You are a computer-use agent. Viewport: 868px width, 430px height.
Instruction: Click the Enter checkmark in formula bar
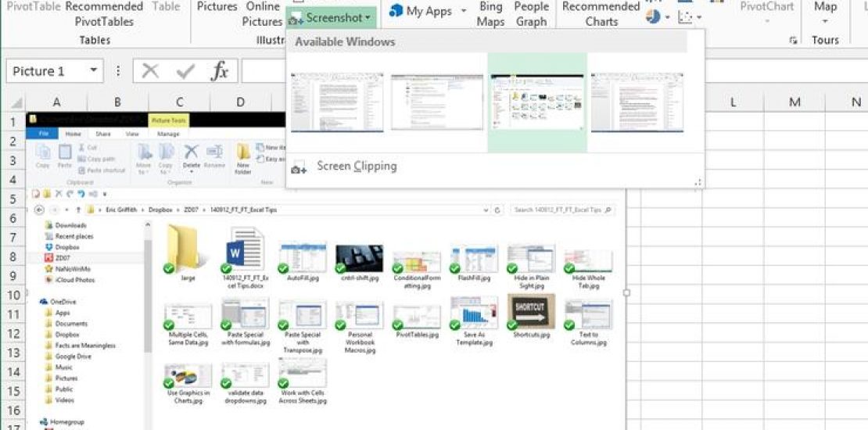(x=185, y=71)
